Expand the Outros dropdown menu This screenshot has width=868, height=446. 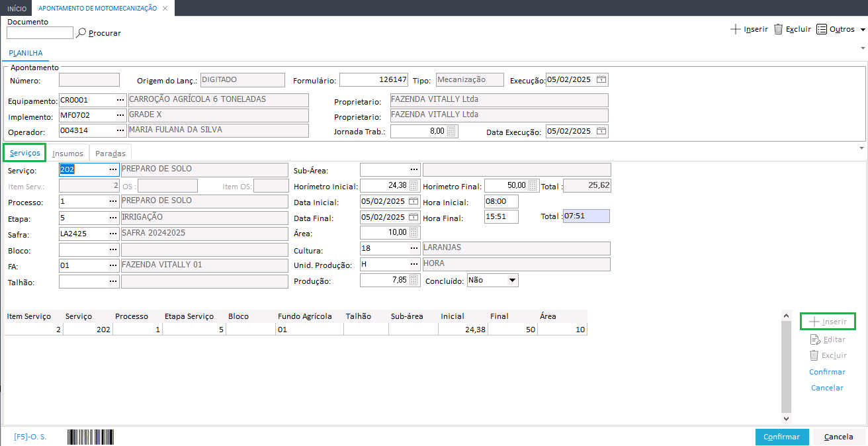point(863,30)
